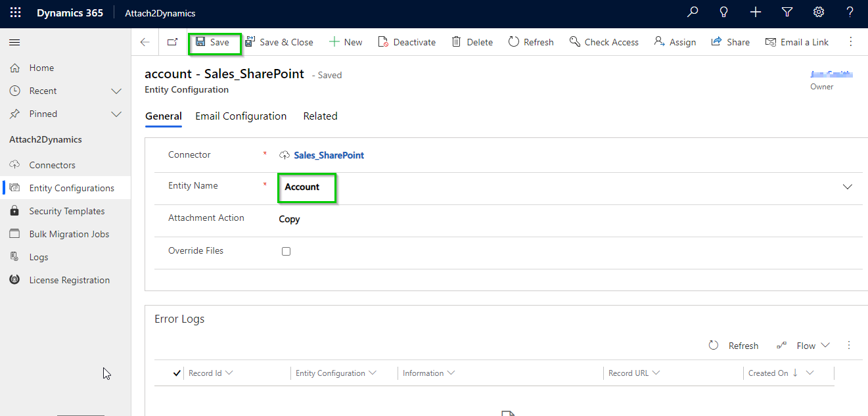Open Entity Configuration column menu
Screen dimensions: 868x416
coord(336,373)
